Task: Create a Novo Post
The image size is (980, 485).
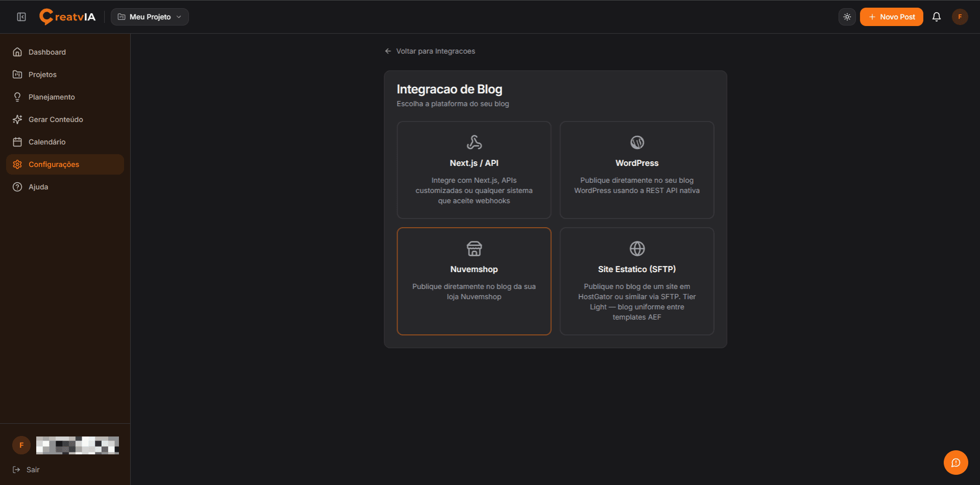Action: pos(891,17)
